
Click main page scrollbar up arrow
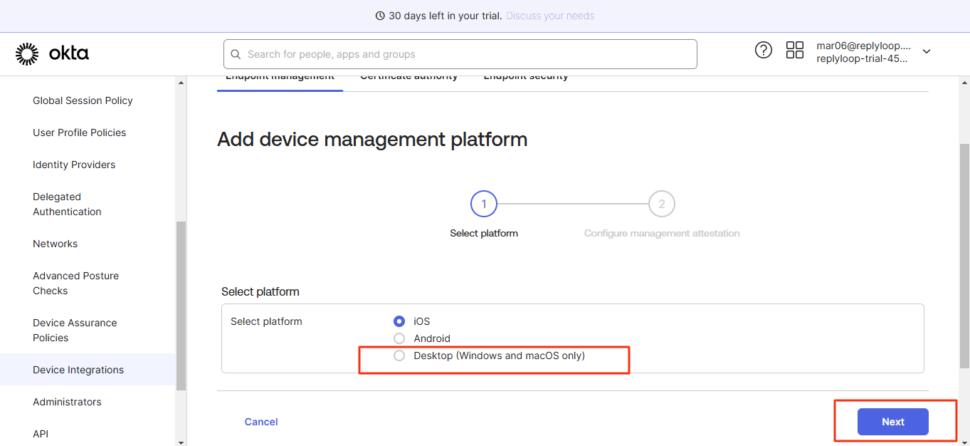point(965,82)
